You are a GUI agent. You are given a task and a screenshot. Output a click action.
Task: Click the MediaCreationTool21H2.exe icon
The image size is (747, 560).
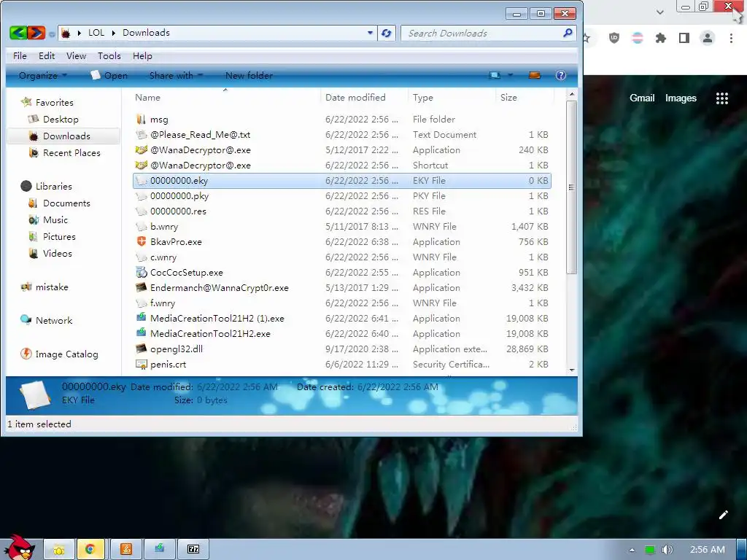(141, 333)
